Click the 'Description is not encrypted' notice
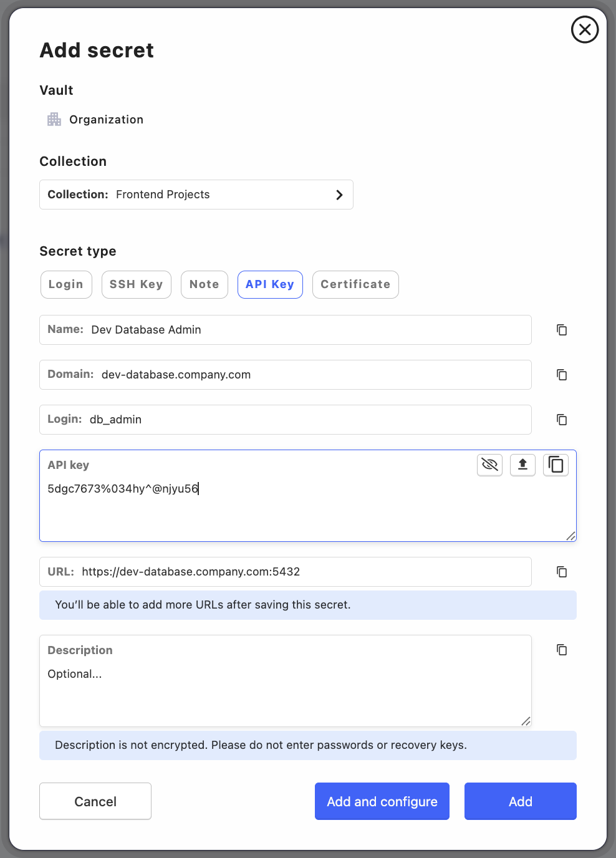 [308, 745]
